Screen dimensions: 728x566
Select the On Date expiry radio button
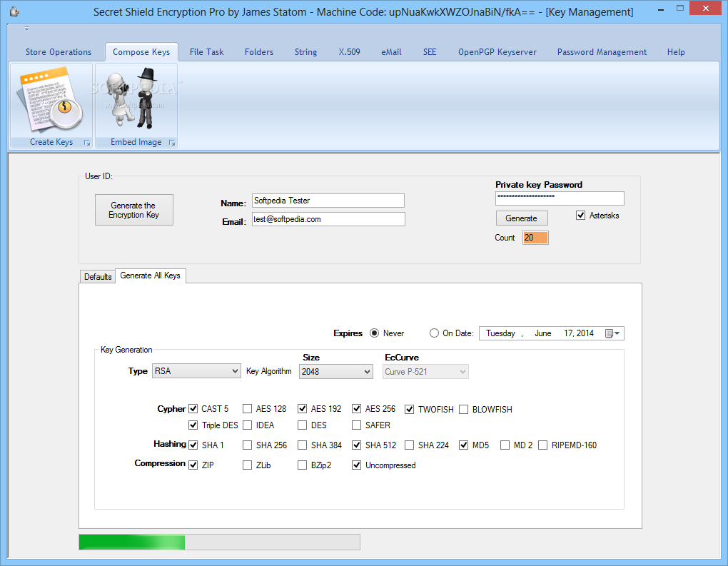coord(434,333)
